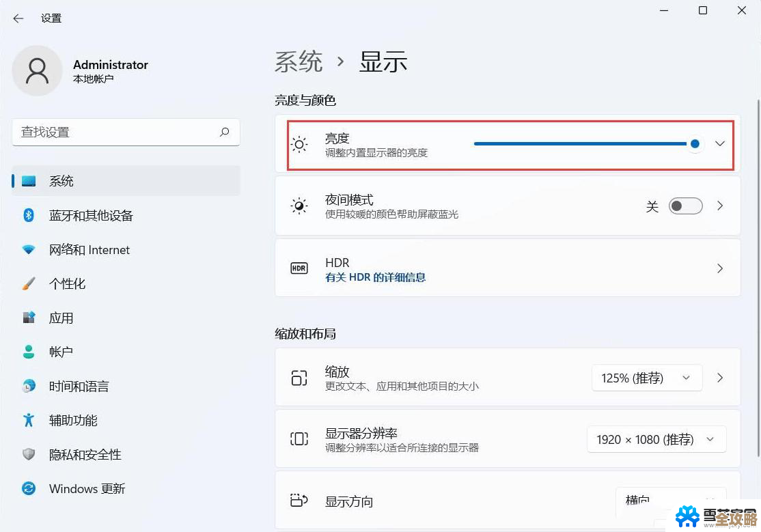Screen dimensions: 761x532
Task: Click the back arrow button
Action: pyautogui.click(x=18, y=18)
